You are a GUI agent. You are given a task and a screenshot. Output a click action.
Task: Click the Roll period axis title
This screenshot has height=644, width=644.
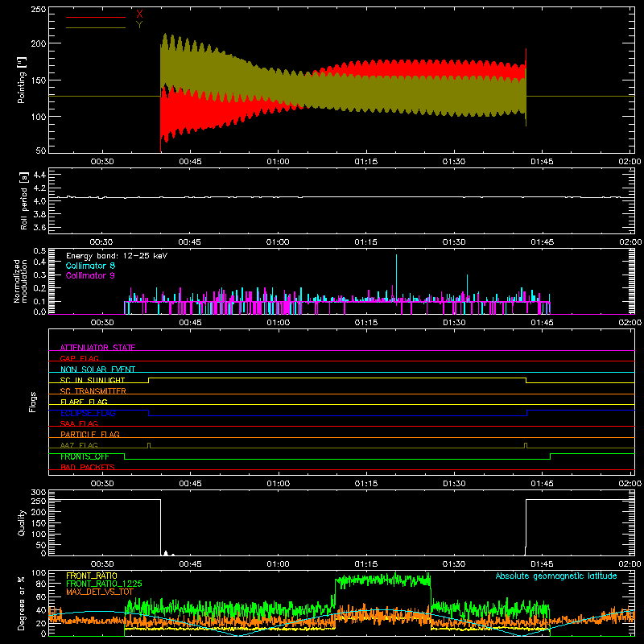(24, 201)
